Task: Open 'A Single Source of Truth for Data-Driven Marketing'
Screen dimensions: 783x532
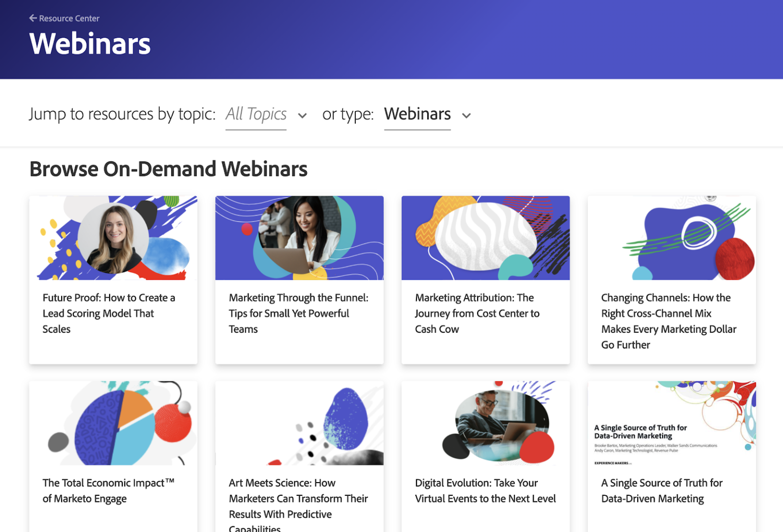Action: [x=662, y=490]
